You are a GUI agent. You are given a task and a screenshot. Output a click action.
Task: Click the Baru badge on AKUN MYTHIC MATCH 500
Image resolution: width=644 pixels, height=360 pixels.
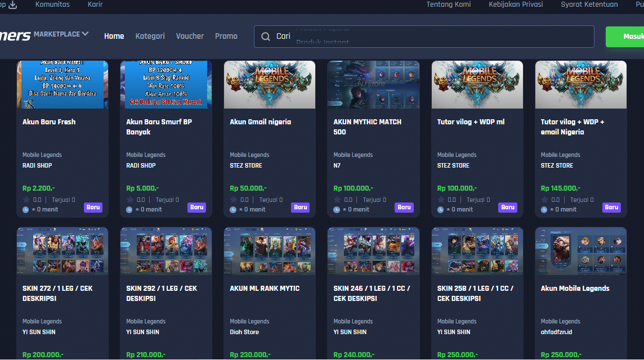[x=404, y=208]
